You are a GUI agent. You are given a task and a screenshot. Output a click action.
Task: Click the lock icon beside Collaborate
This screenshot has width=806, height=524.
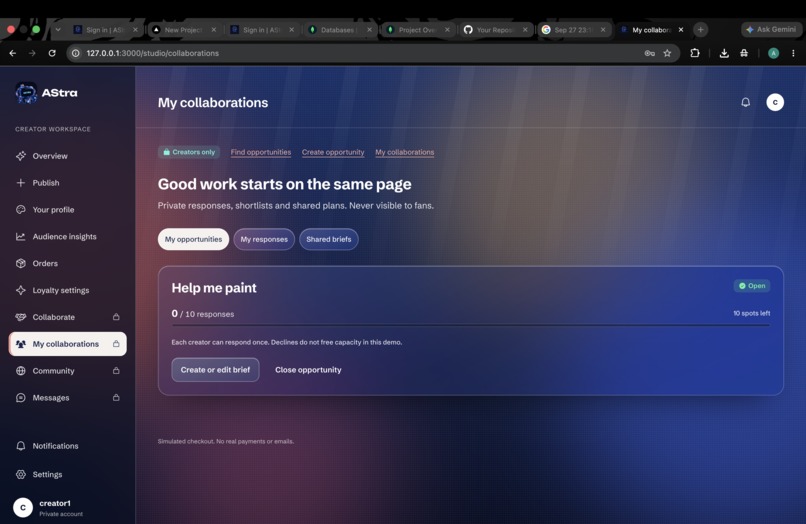click(x=116, y=317)
